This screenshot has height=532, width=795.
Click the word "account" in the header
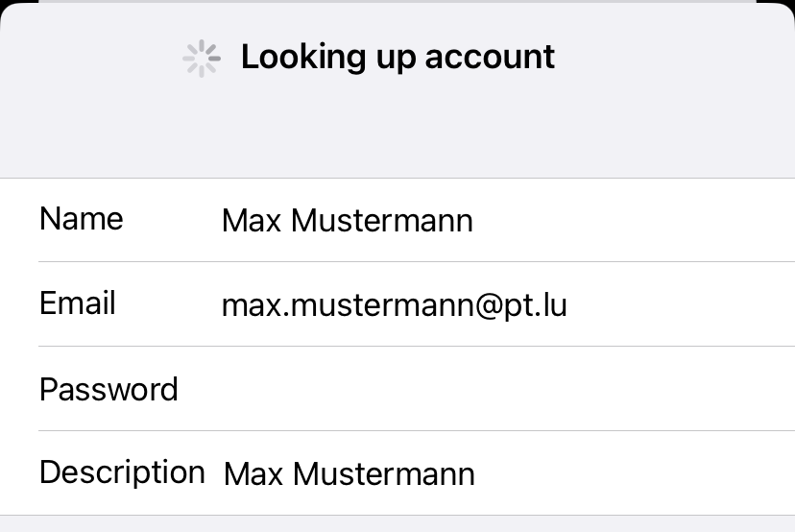click(x=490, y=57)
